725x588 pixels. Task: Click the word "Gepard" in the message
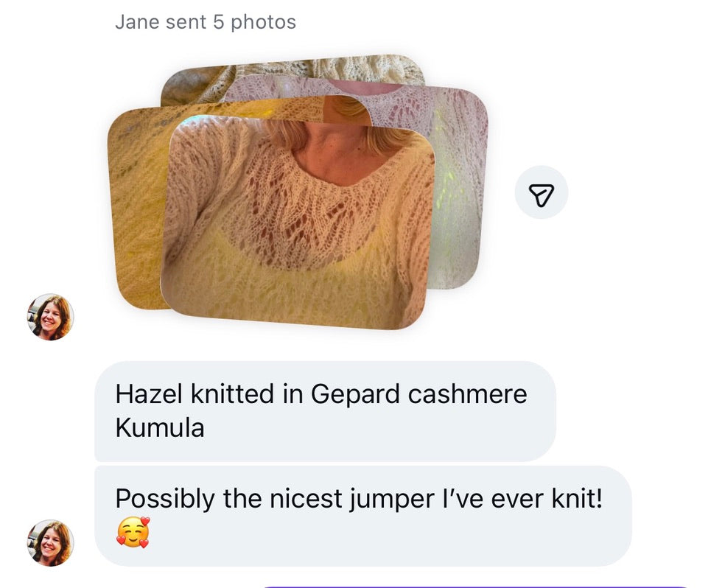coord(355,395)
